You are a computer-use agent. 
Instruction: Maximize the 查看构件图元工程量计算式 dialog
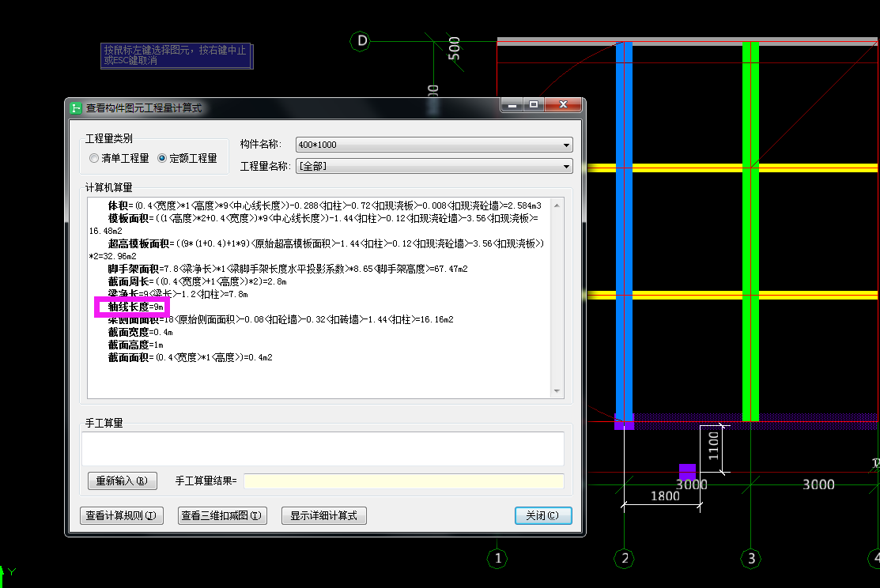pyautogui.click(x=534, y=105)
